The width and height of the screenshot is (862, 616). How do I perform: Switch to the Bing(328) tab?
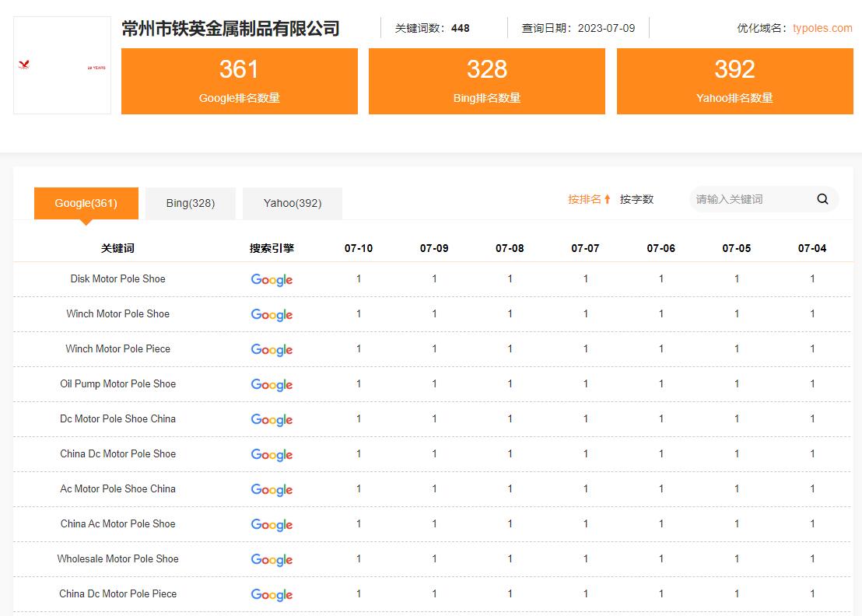pyautogui.click(x=191, y=203)
